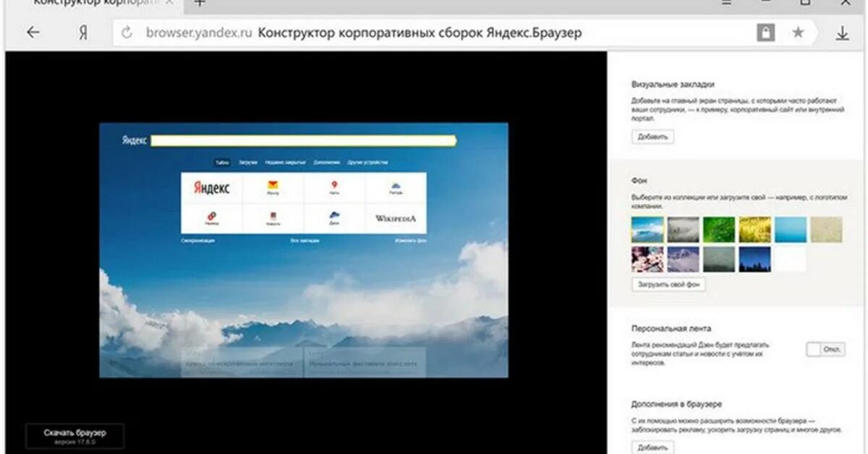Select the beige sand background thumbnail
This screenshot has width=868, height=454.
(x=826, y=229)
